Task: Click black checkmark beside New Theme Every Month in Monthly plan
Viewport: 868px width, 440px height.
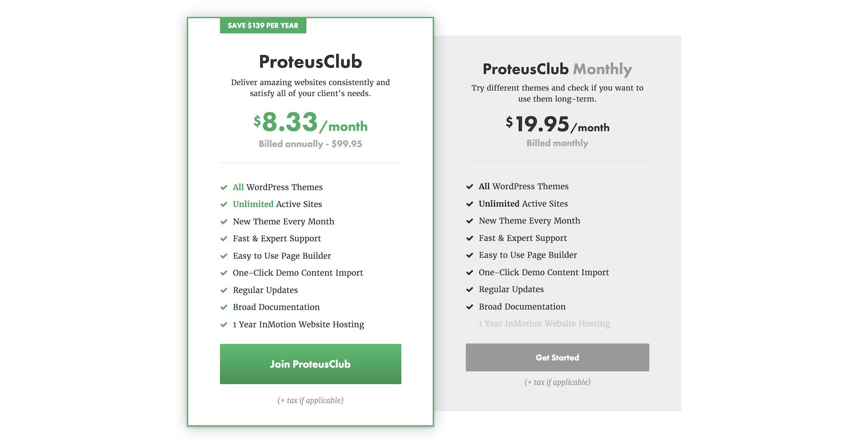Action: coord(469,221)
